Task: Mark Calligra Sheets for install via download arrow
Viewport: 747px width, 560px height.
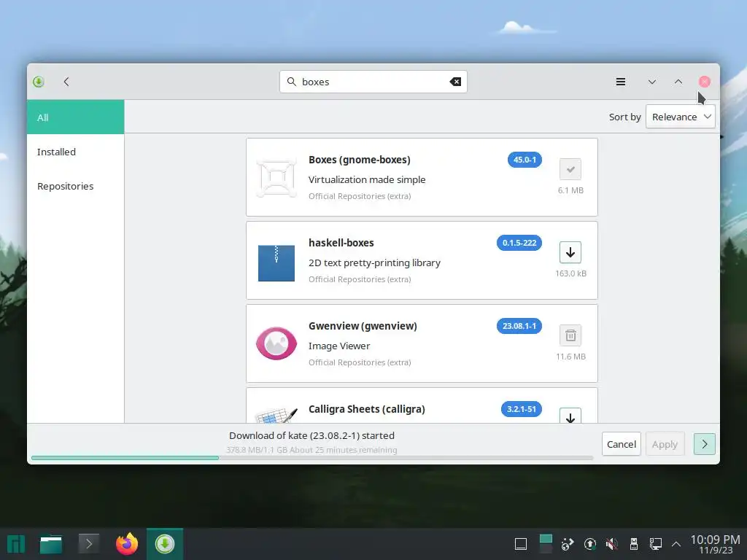Action: pyautogui.click(x=570, y=416)
